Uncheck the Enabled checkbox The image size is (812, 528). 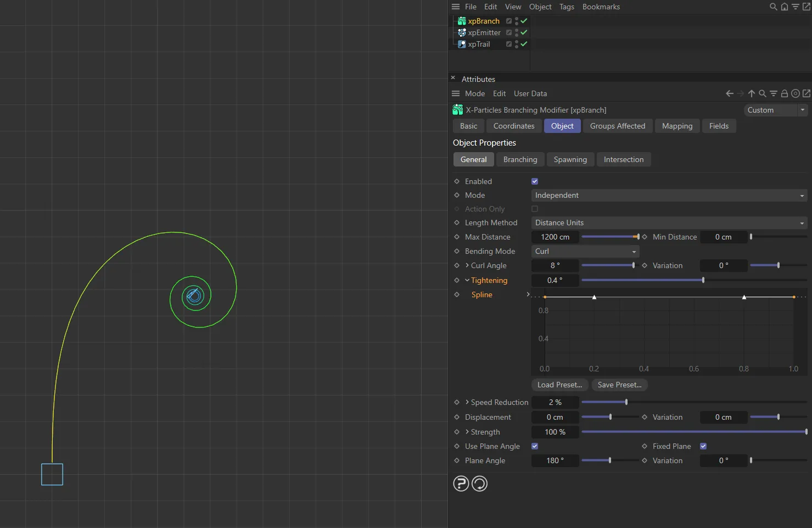535,181
